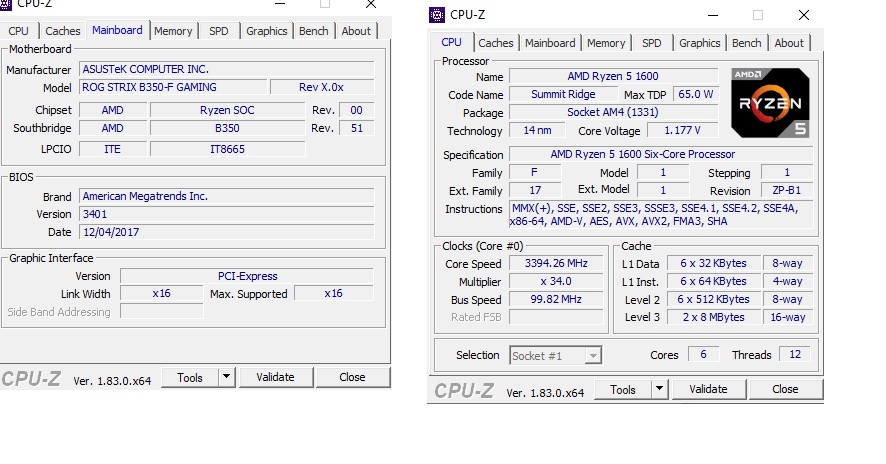Click the Core Voltage 1.177 V value

(x=683, y=131)
